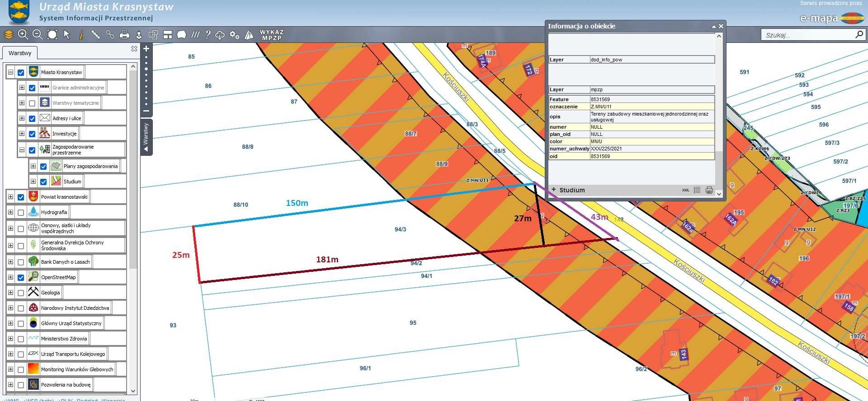Uncheck Granice administracyjne layer

32,88
